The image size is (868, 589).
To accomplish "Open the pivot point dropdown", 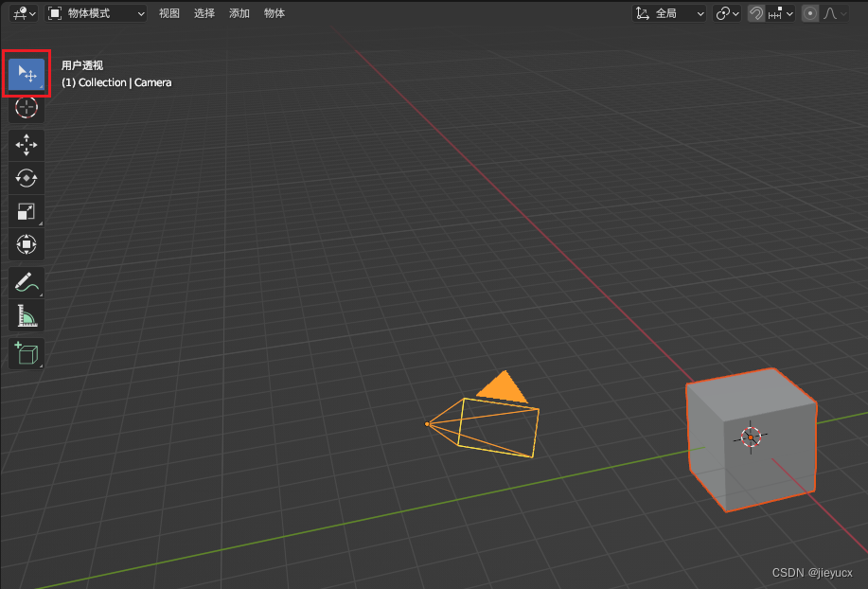I will 727,13.
